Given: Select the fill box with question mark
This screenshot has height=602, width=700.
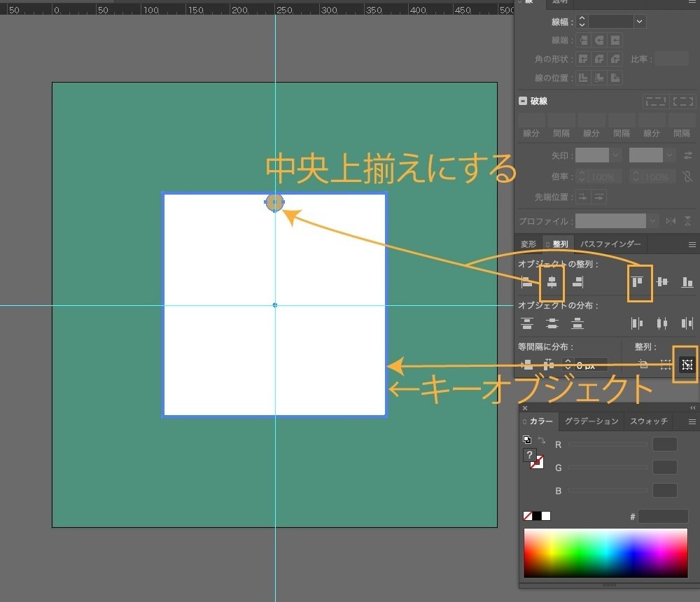Looking at the screenshot, I should click(529, 455).
